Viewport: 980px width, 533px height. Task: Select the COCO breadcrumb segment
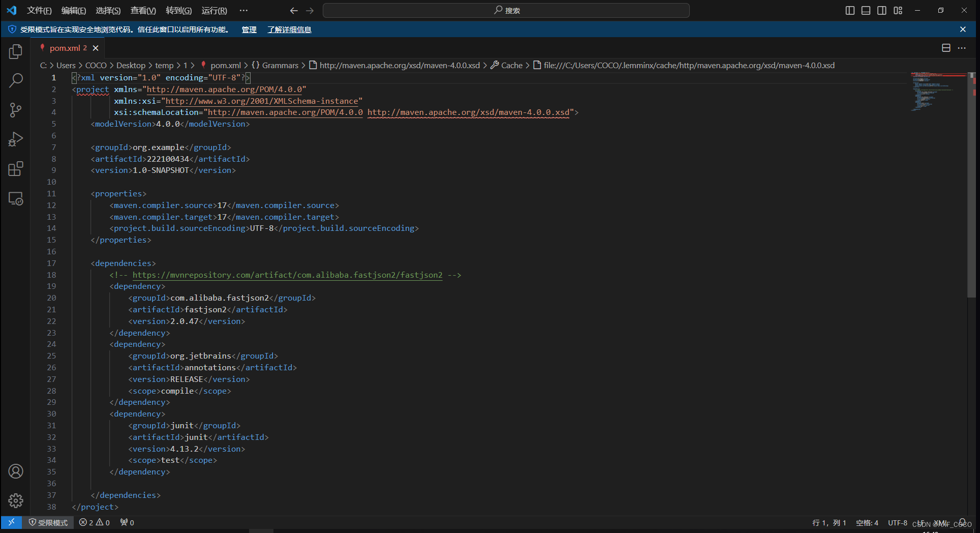pos(96,65)
